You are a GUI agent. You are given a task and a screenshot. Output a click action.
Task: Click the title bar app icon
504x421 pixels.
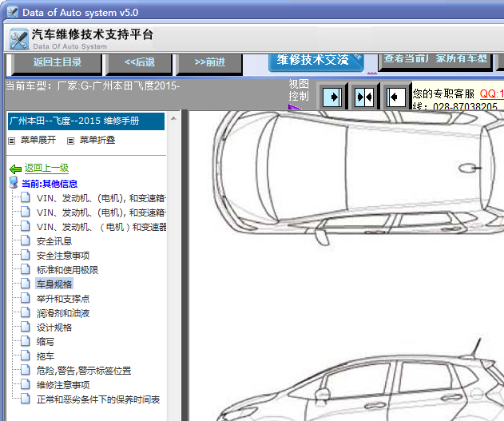click(13, 13)
